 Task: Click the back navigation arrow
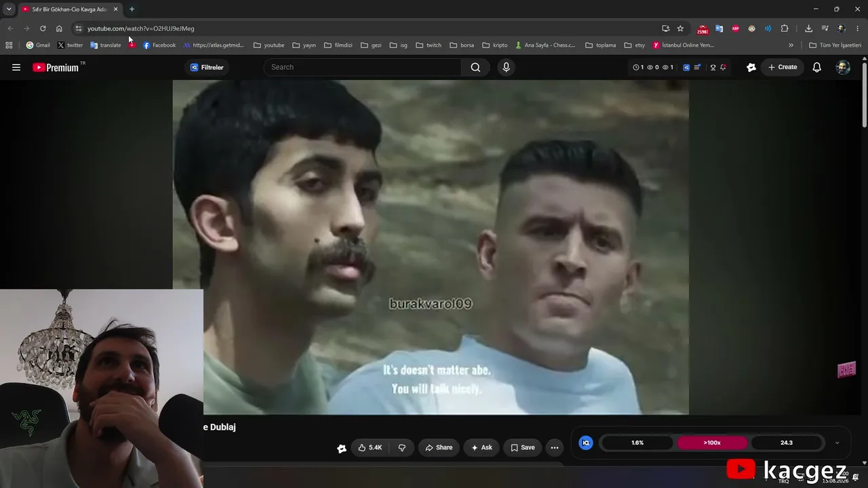pos(10,28)
